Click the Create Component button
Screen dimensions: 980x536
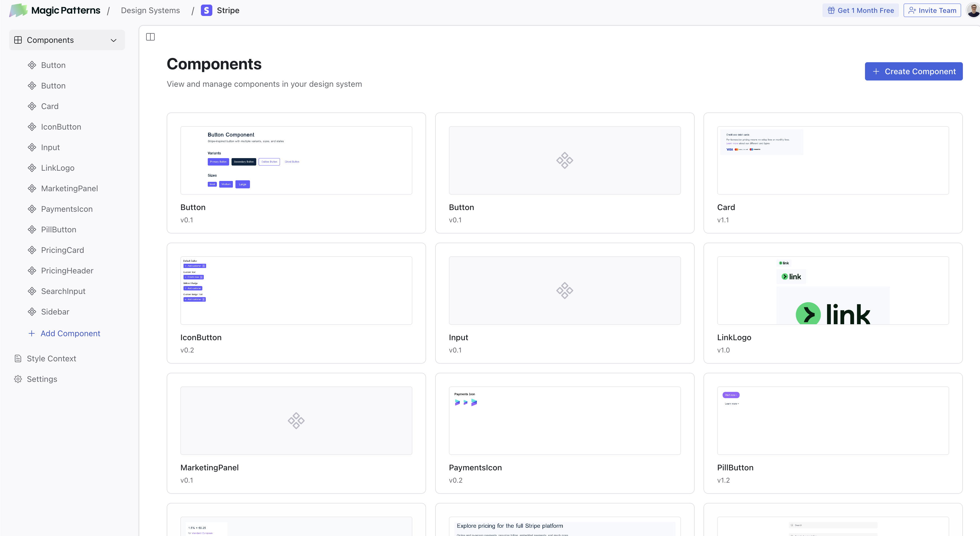[914, 71]
